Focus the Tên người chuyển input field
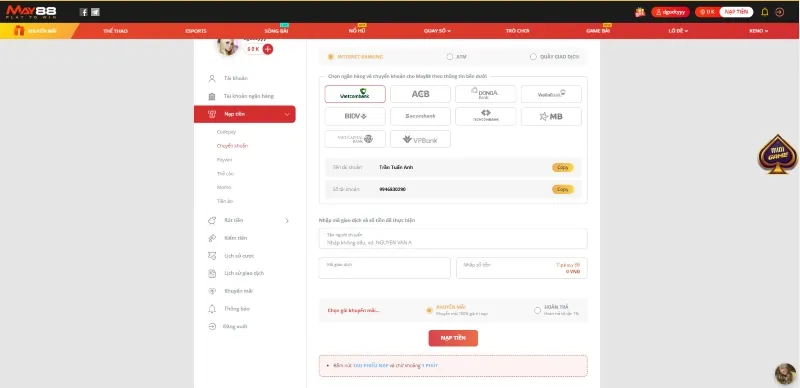 453,238
